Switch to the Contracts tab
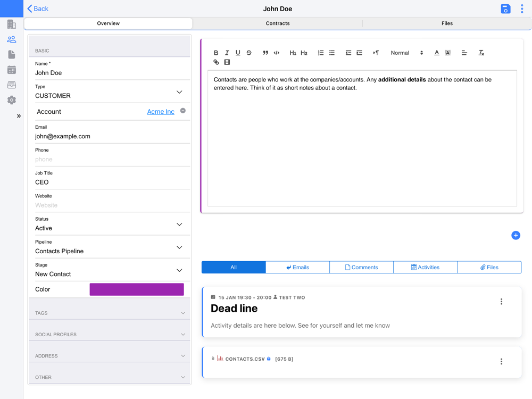This screenshot has height=399, width=532. (x=278, y=23)
